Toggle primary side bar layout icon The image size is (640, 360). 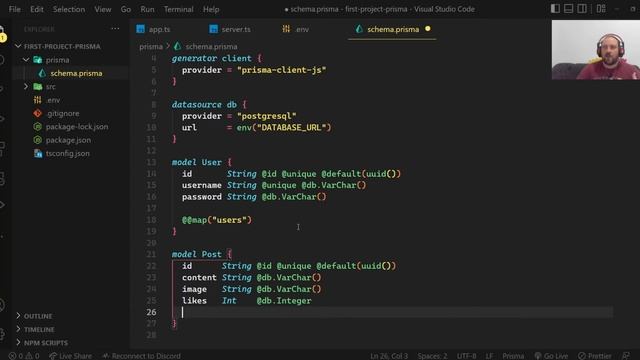click(x=555, y=9)
